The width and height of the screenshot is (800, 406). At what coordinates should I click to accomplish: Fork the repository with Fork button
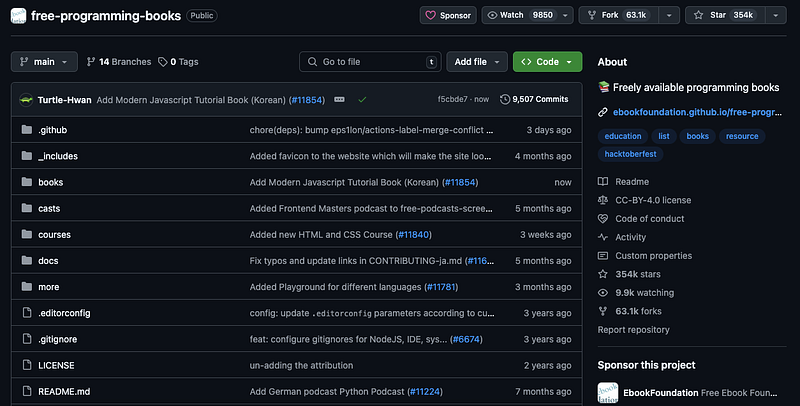pyautogui.click(x=618, y=15)
